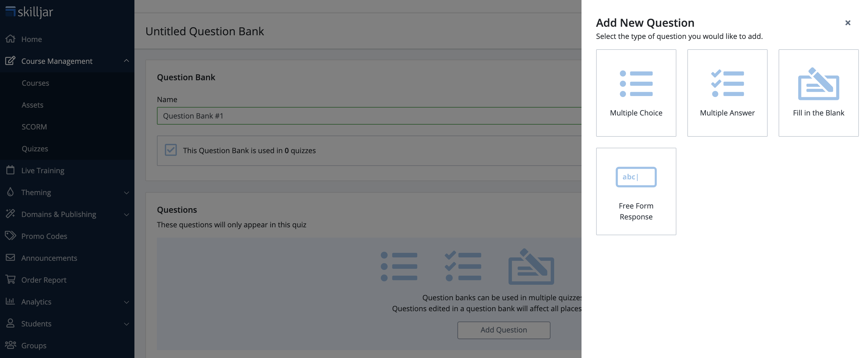Collapse the Course Management section
The height and width of the screenshot is (358, 868).
[126, 61]
